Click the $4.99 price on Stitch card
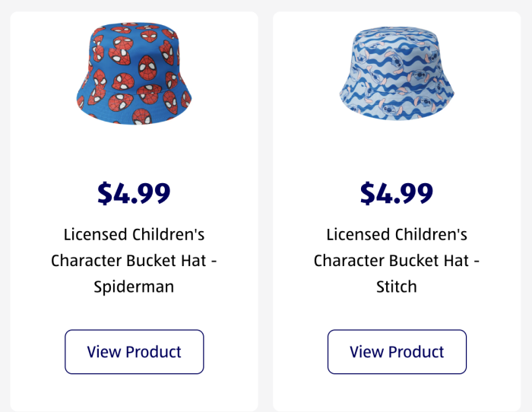Image resolution: width=532 pixels, height=412 pixels. (x=397, y=193)
